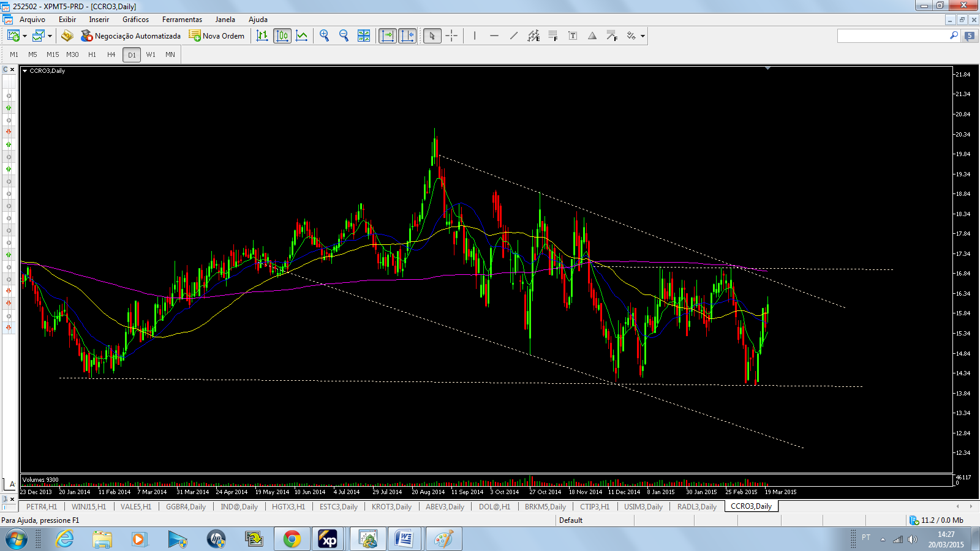Open the profiles dropdown arrow
Viewport: 980px width, 551px height.
coord(50,36)
